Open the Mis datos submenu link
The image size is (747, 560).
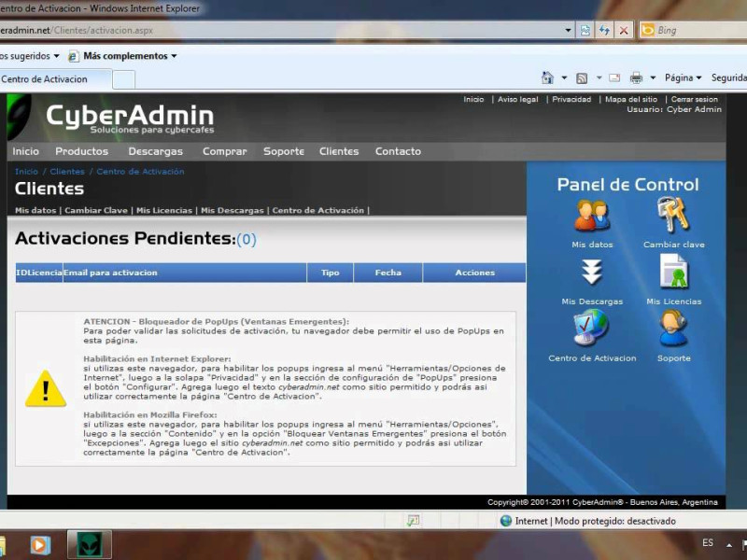35,211
